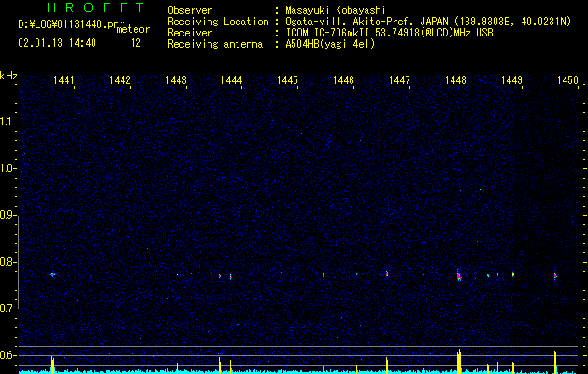Click the meteor echo before the 1441 mark
The image size is (588, 374).
[x=53, y=274]
